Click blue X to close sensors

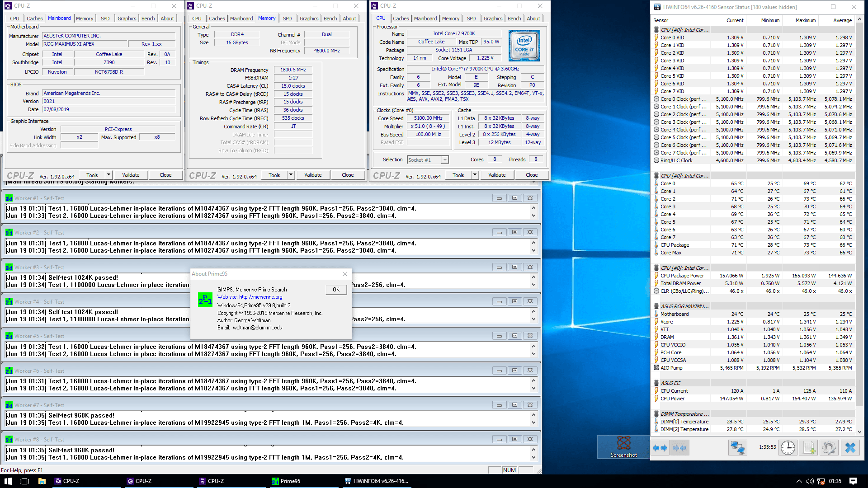850,448
